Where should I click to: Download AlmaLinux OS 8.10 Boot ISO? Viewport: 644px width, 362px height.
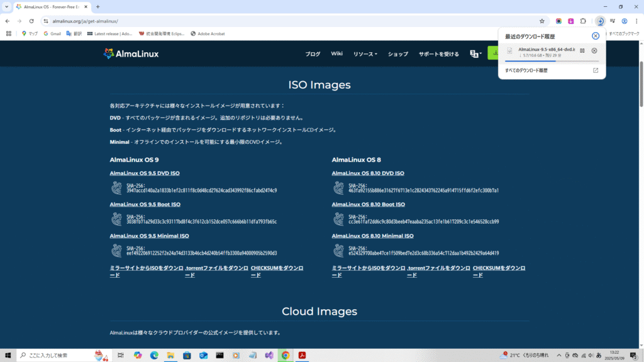369,204
